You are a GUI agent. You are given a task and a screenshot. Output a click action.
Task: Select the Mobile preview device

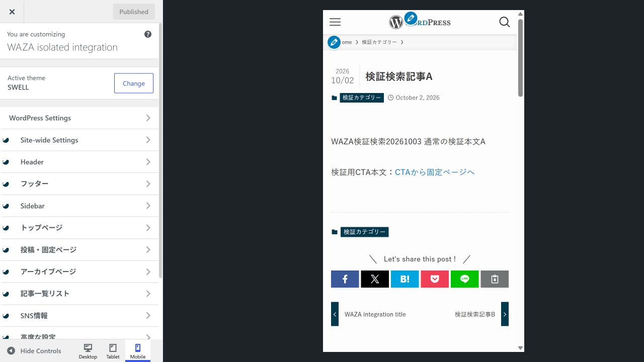coord(138,351)
